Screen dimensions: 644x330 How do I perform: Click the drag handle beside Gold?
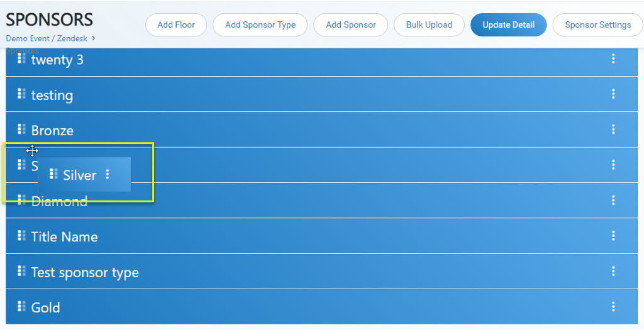(21, 306)
